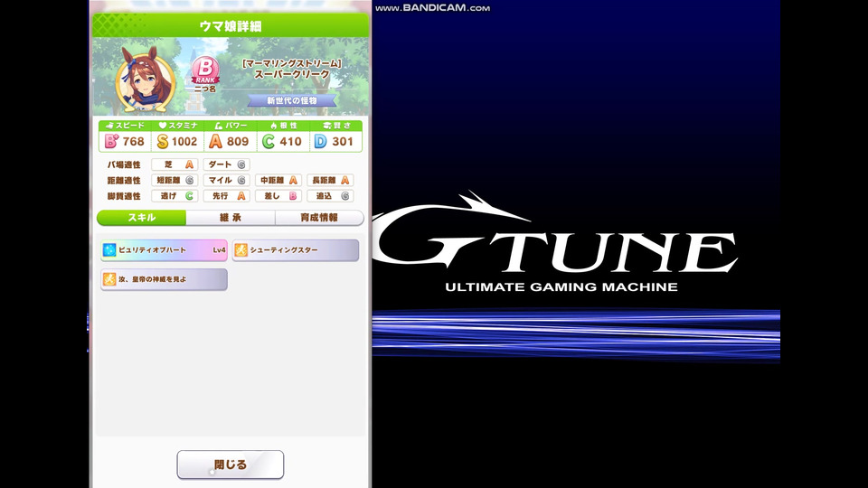Switch to the スキル tab
This screenshot has width=868, height=488.
coord(142,218)
